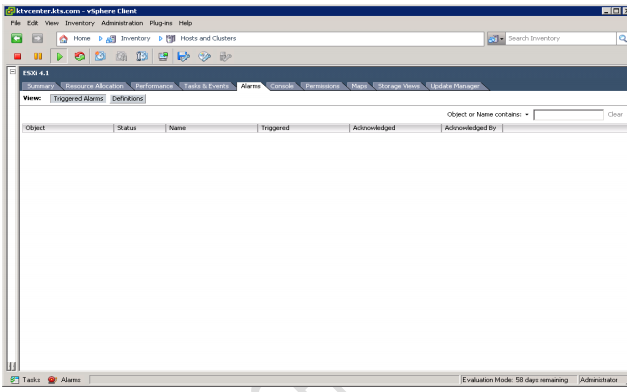Collapse the inventory panel minus box

[13, 71]
